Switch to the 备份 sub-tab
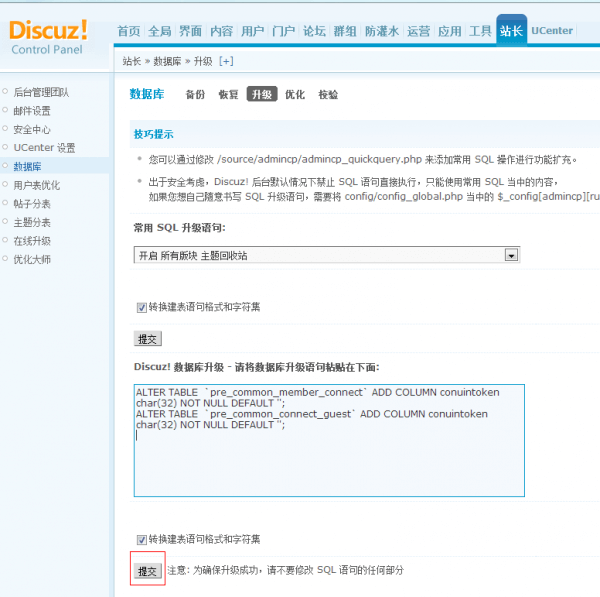Viewport: 600px width, 597px height. tap(195, 95)
